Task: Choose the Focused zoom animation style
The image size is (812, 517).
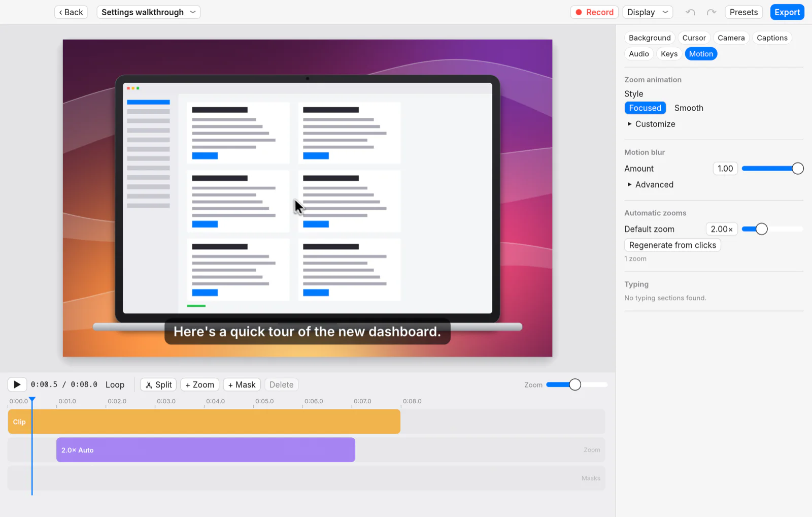Action: [645, 108]
